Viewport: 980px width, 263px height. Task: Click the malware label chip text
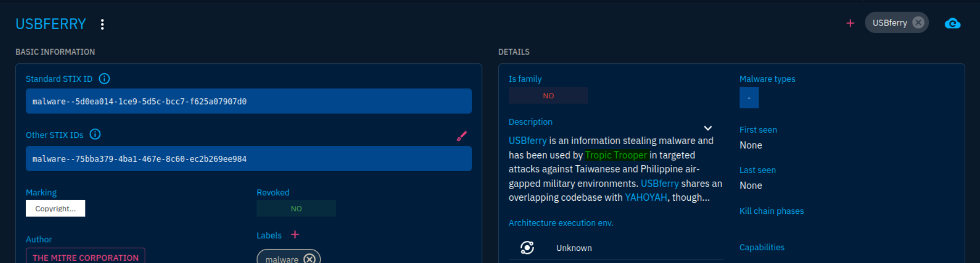pos(282,259)
